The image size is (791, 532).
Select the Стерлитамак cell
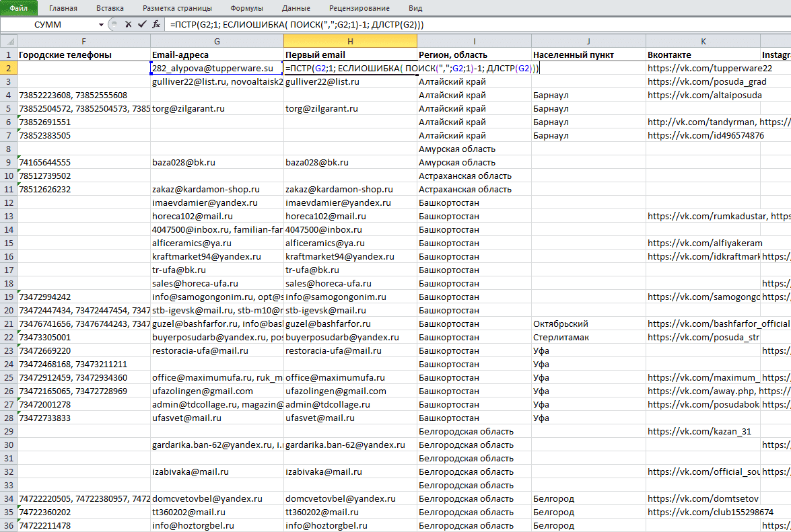[588, 337]
